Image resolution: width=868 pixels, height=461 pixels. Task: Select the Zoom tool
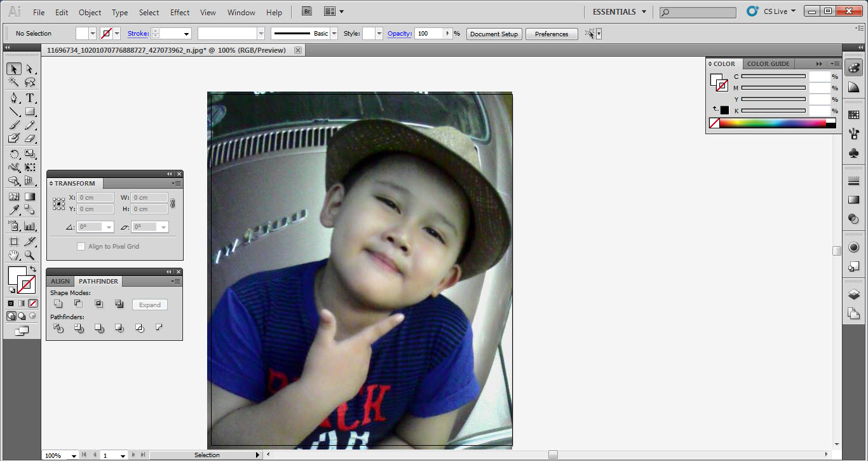[29, 255]
